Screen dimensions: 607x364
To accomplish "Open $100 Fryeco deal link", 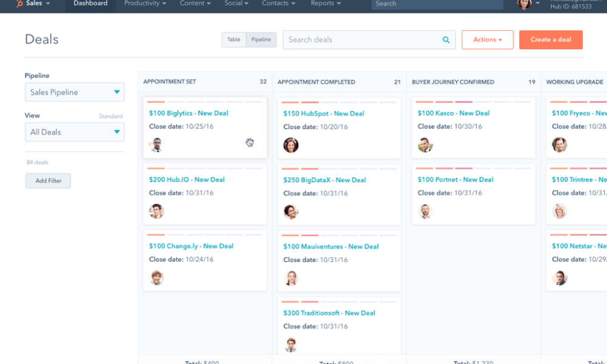I will coord(579,113).
